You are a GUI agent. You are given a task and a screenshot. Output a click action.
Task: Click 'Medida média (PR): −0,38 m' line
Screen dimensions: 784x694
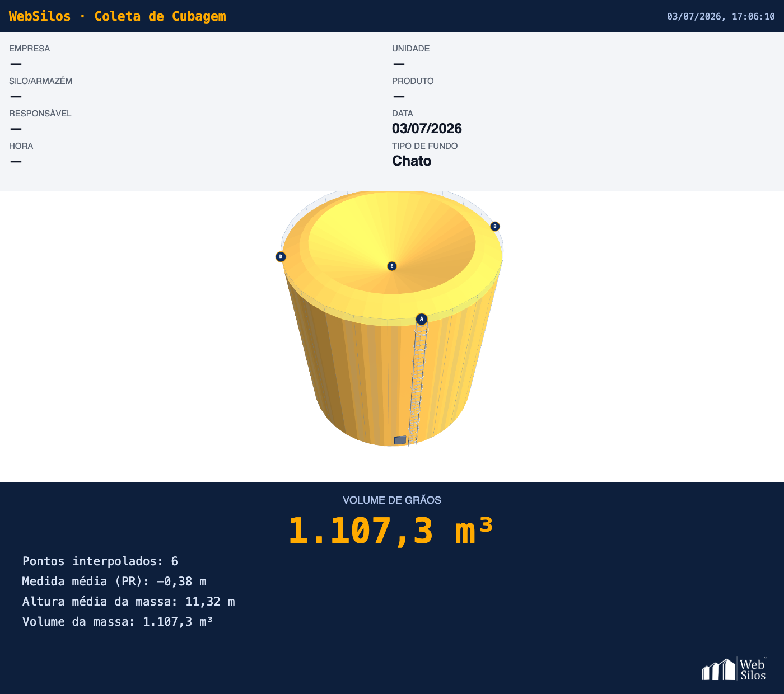tap(114, 582)
